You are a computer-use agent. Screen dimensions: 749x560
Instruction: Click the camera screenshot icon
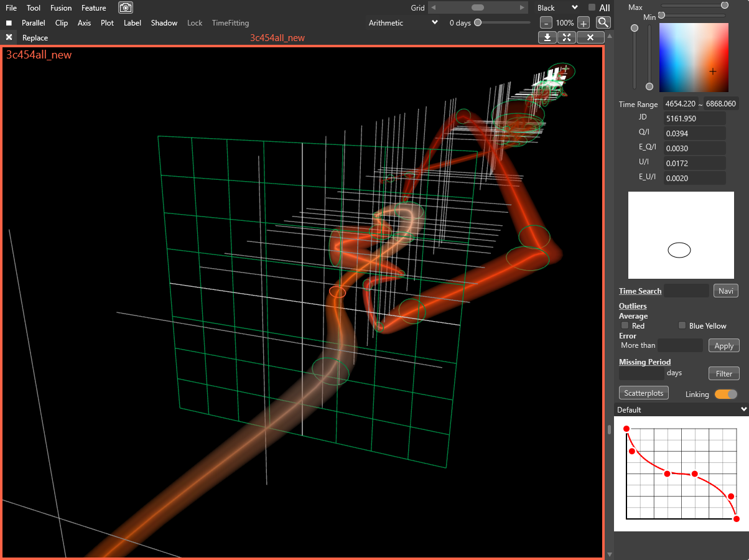(126, 8)
